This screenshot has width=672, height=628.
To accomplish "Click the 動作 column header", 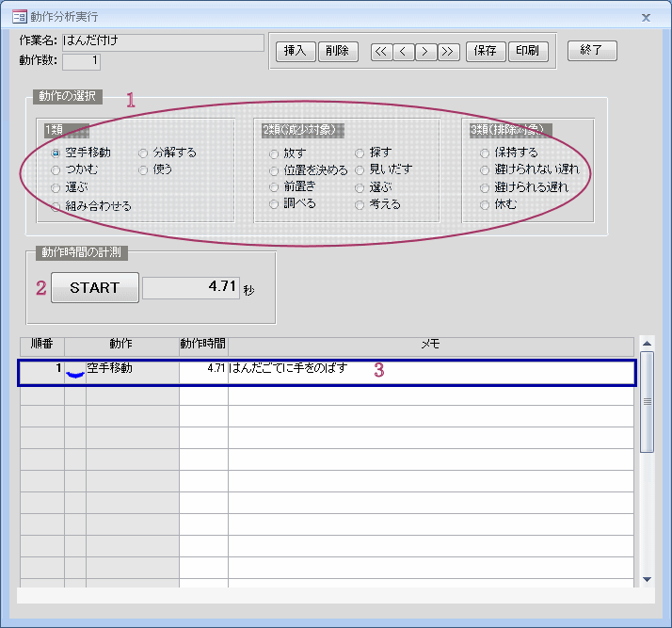I will pyautogui.click(x=121, y=346).
